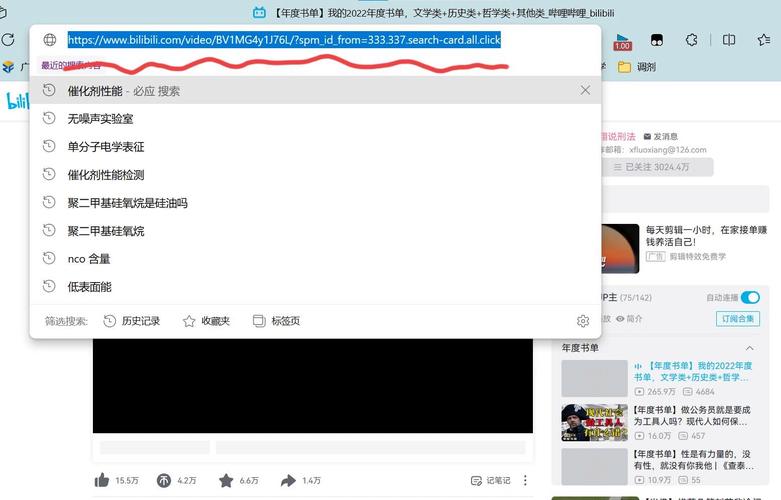Open the 每天剪辑一小时 ad link

[x=706, y=236]
